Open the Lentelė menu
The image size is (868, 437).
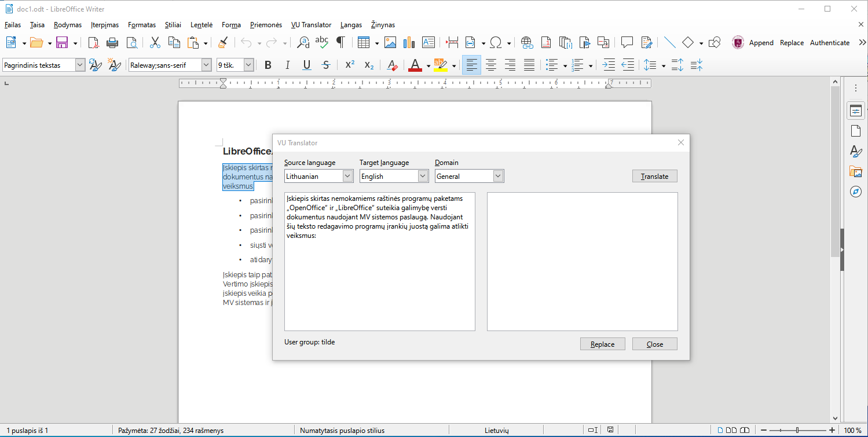click(202, 25)
